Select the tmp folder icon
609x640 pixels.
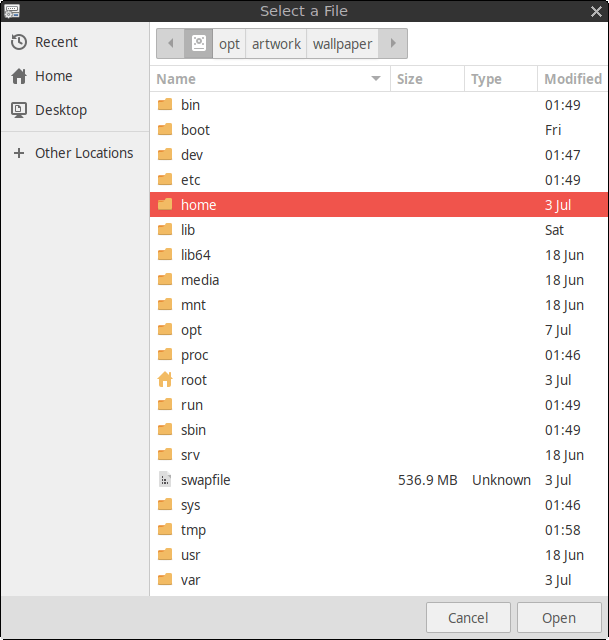click(x=165, y=529)
